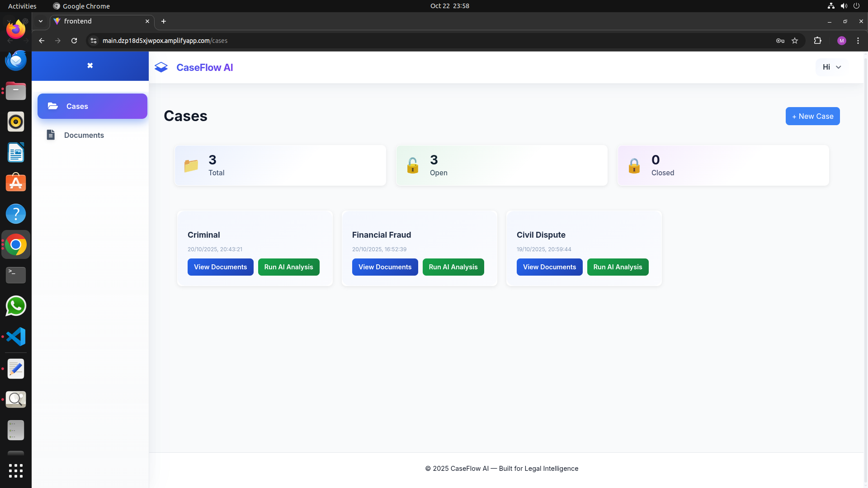Click the open padlock icon on Open card

[x=412, y=165]
